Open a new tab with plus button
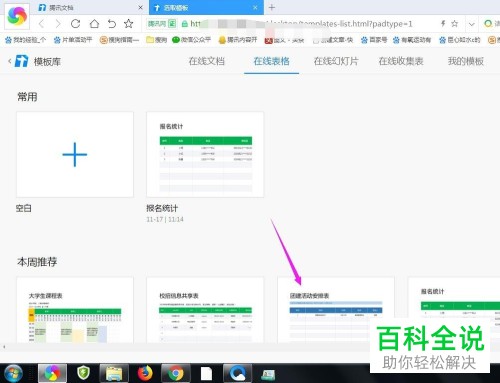This screenshot has width=500, height=383. tap(272, 7)
